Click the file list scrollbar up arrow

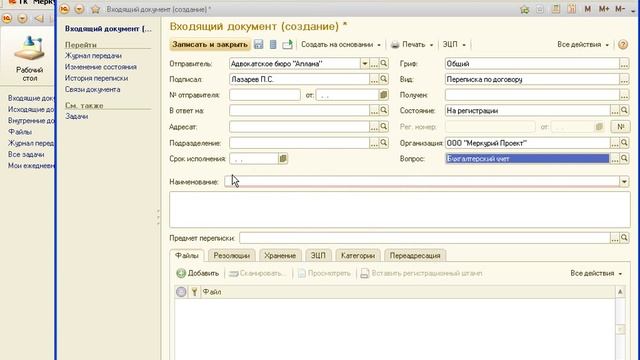620,291
